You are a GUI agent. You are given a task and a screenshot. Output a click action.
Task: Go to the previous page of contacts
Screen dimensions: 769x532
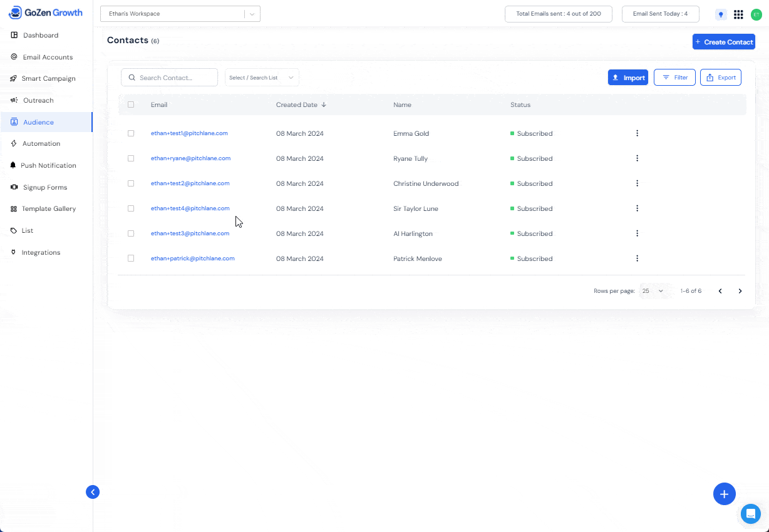[720, 291]
